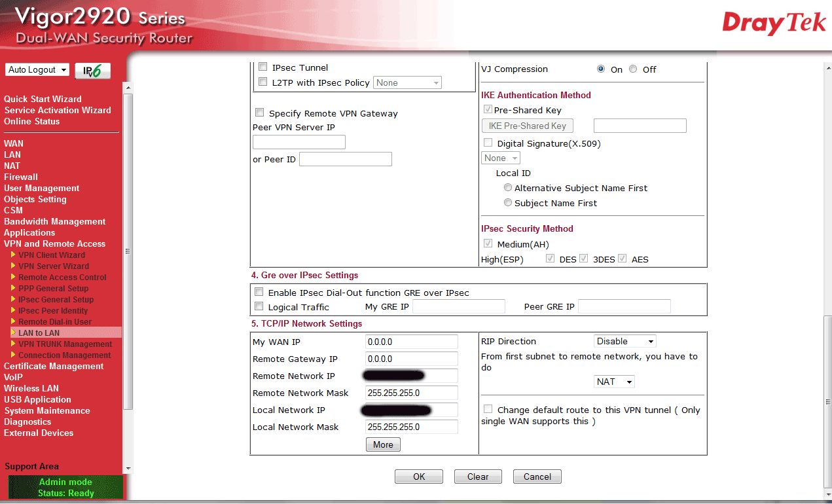
Task: Click the OK button
Action: pos(419,477)
